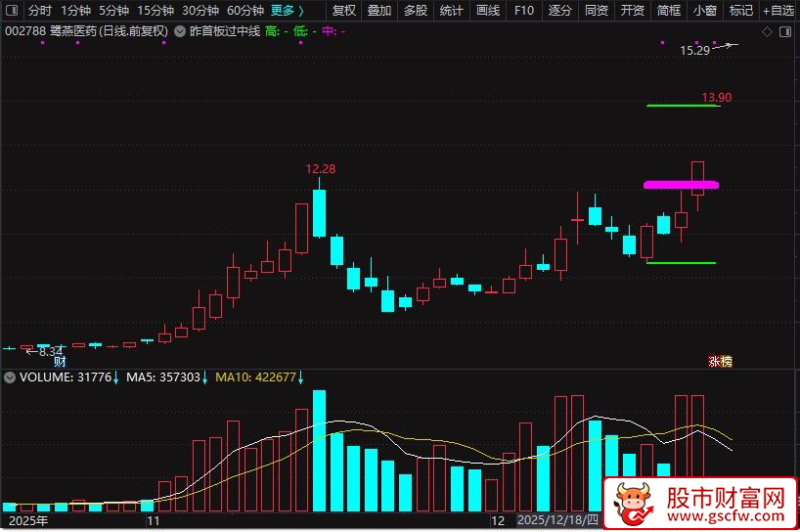Expand the indicator dropdown beside 昨首板过中线
Image resolution: width=800 pixels, height=532 pixels.
[x=180, y=31]
